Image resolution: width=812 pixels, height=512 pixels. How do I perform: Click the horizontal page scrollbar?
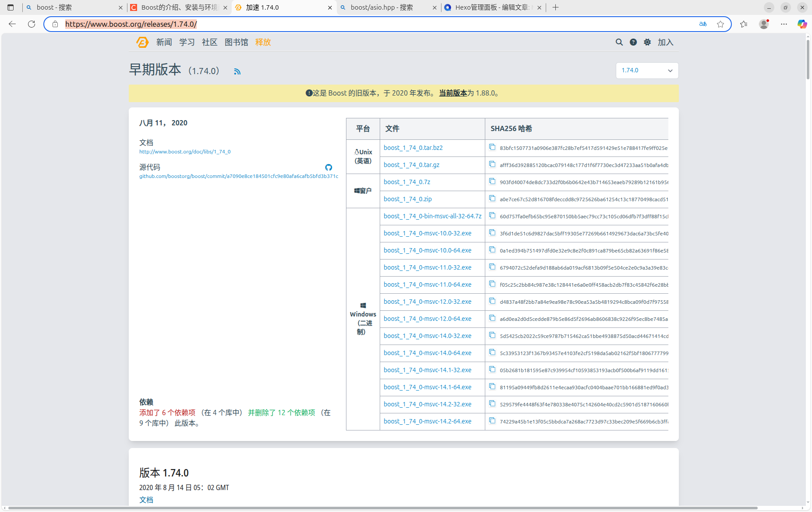click(383, 508)
